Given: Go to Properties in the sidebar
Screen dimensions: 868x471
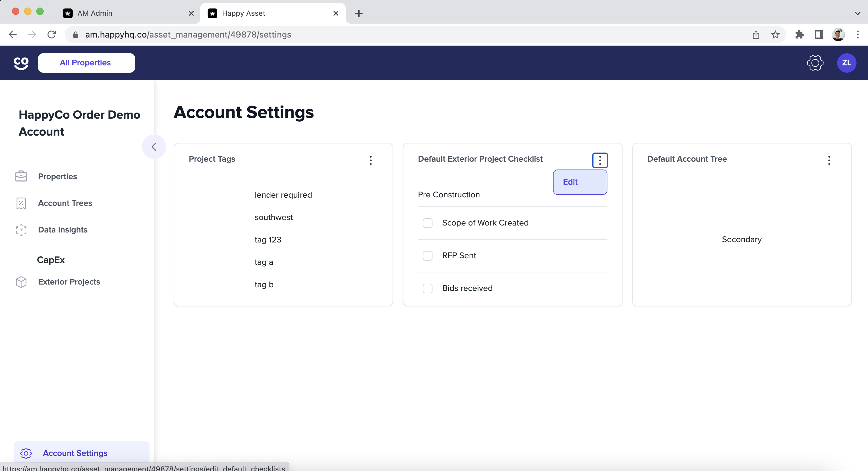Looking at the screenshot, I should click(57, 176).
